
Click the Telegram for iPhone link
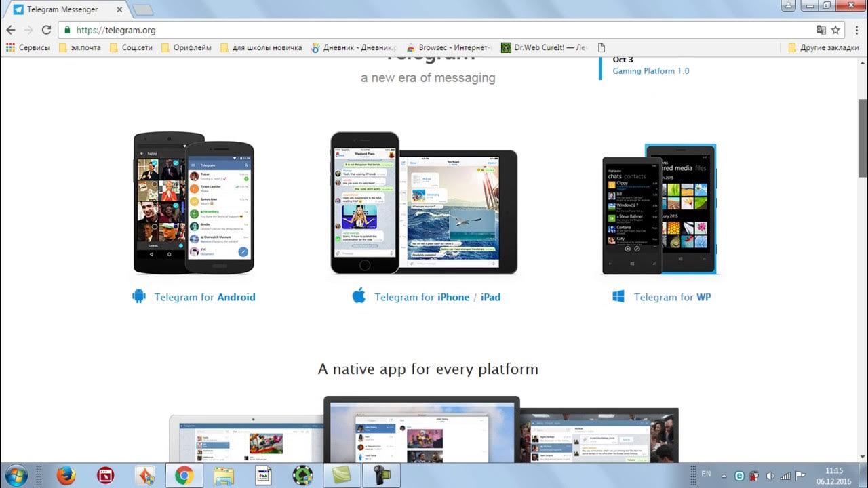pos(422,297)
